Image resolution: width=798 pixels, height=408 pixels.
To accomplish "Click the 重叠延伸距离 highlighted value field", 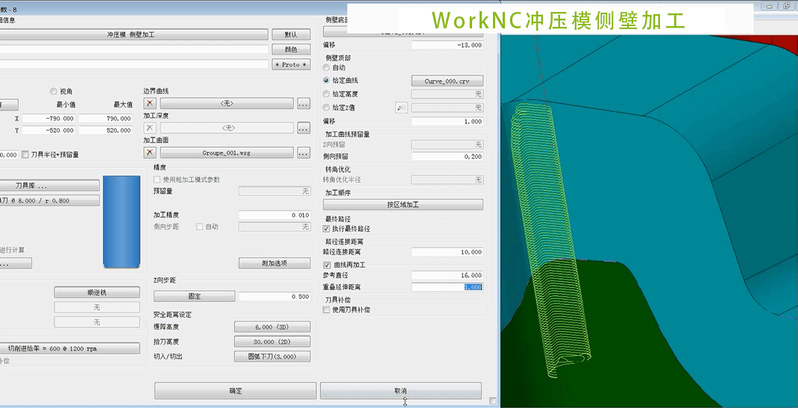I will (x=447, y=287).
